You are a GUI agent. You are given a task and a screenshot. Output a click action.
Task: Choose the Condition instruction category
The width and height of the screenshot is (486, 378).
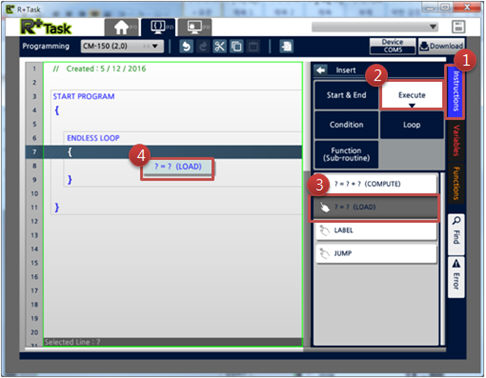(x=346, y=125)
